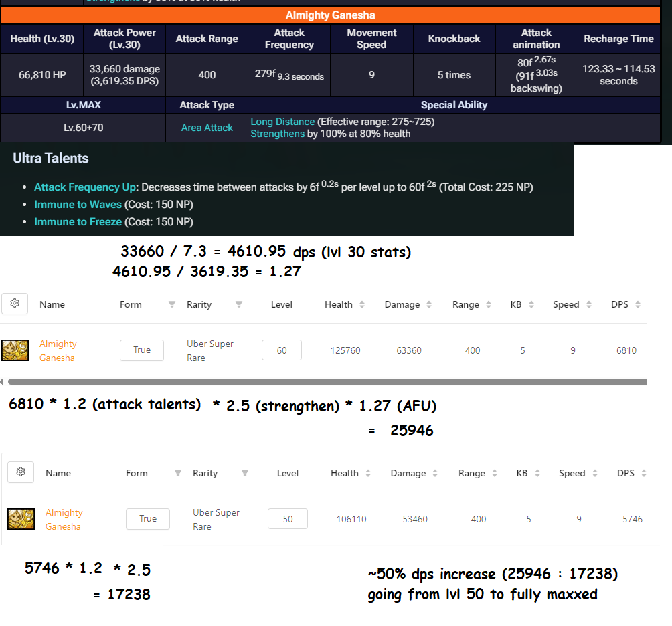Click Ganesha thumbnail in Level 60 row
Viewport: 672px width, 626px height.
click(15, 350)
